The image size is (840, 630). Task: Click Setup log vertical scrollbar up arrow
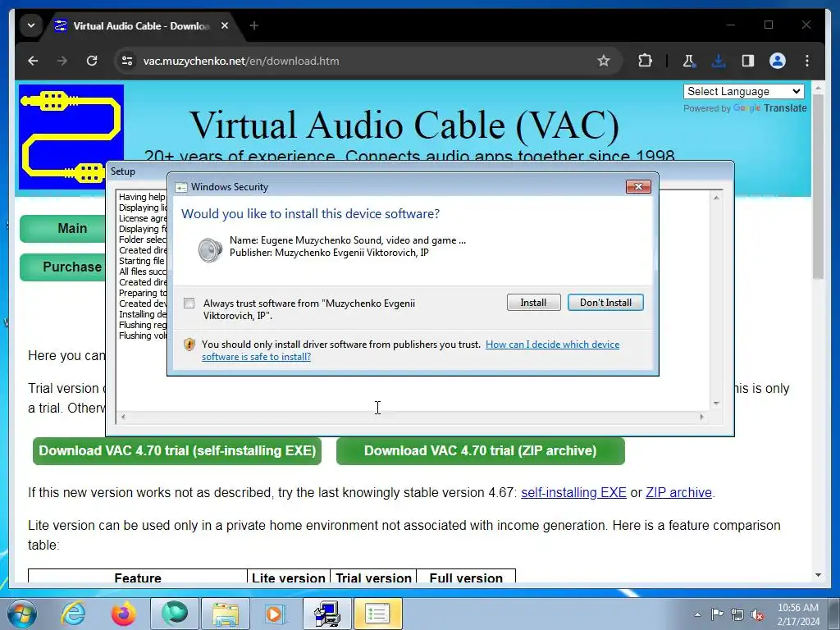point(716,198)
